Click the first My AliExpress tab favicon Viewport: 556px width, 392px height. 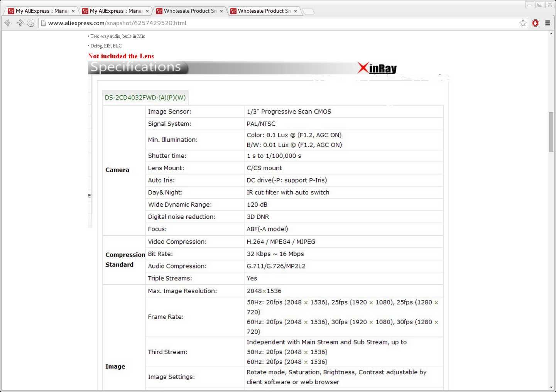tap(11, 11)
